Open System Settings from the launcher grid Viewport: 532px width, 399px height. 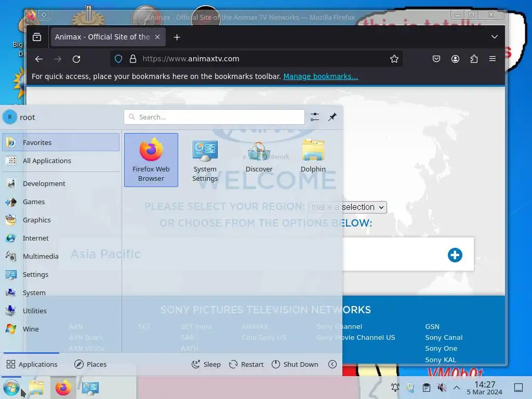click(x=205, y=160)
